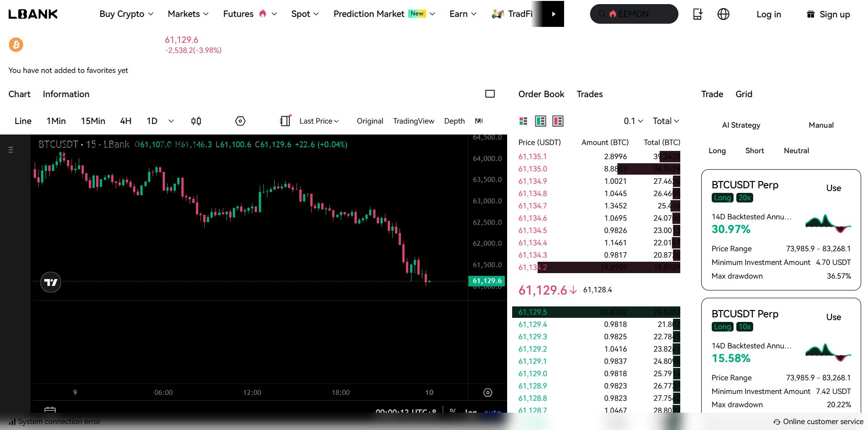Click the gift icon on Sign up
The height and width of the screenshot is (430, 868).
point(811,14)
